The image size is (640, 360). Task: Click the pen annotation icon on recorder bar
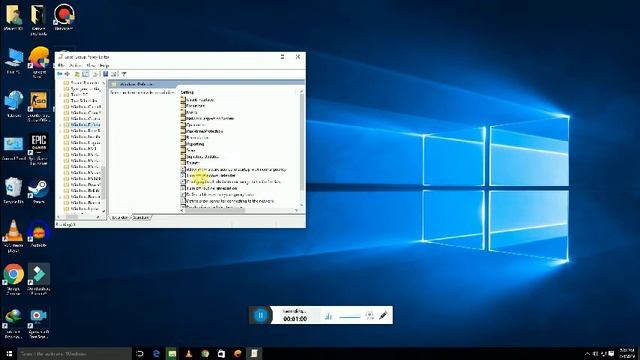tap(383, 316)
